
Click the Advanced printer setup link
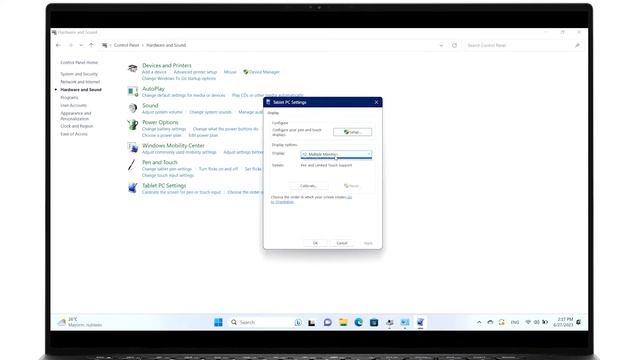[x=195, y=72]
